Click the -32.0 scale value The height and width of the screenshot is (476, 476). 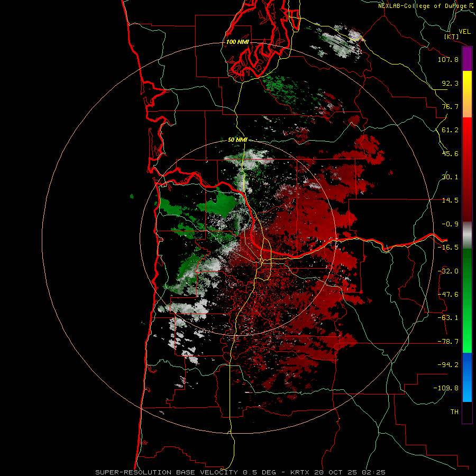[448, 271]
